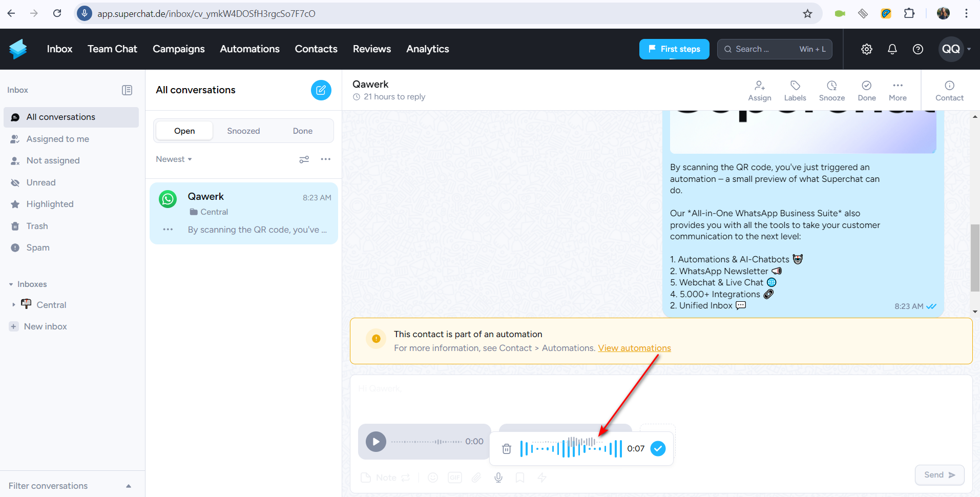
Task: Open the Contact info panel
Action: [x=949, y=91]
